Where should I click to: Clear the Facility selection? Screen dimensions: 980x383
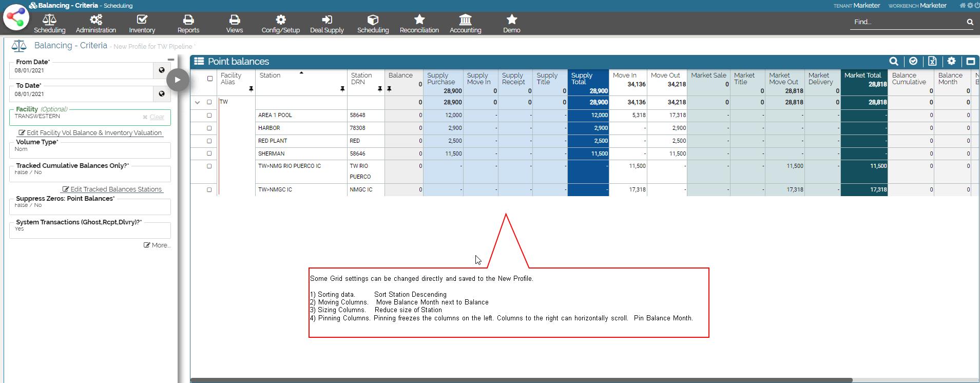click(153, 117)
